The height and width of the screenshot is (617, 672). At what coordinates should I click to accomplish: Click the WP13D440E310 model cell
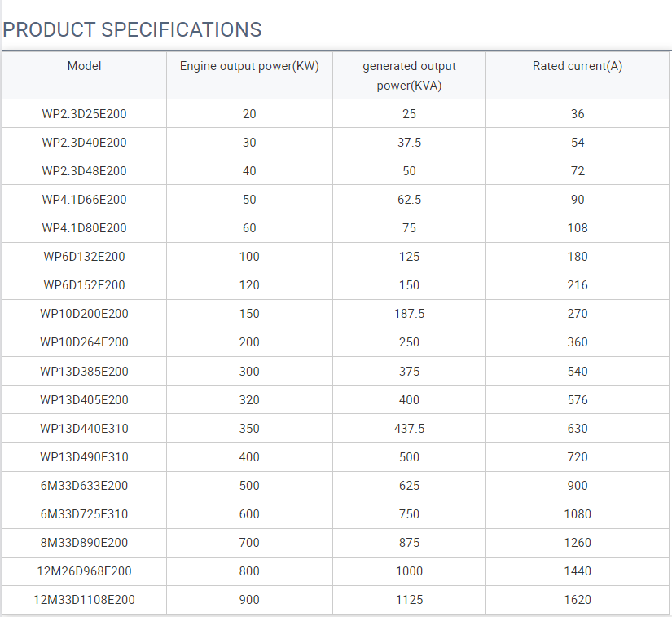pos(85,429)
